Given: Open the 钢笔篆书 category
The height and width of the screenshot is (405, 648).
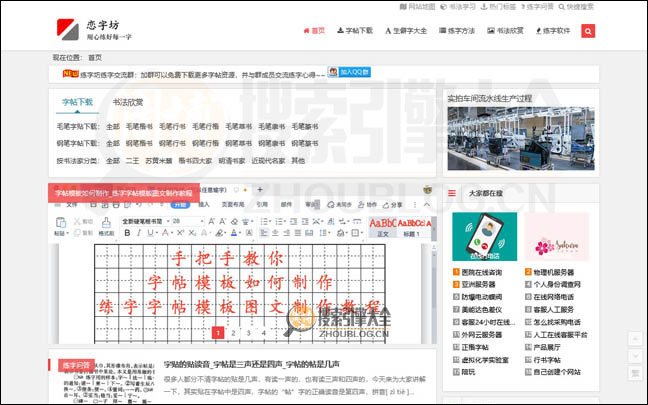Looking at the screenshot, I should click(x=305, y=143).
